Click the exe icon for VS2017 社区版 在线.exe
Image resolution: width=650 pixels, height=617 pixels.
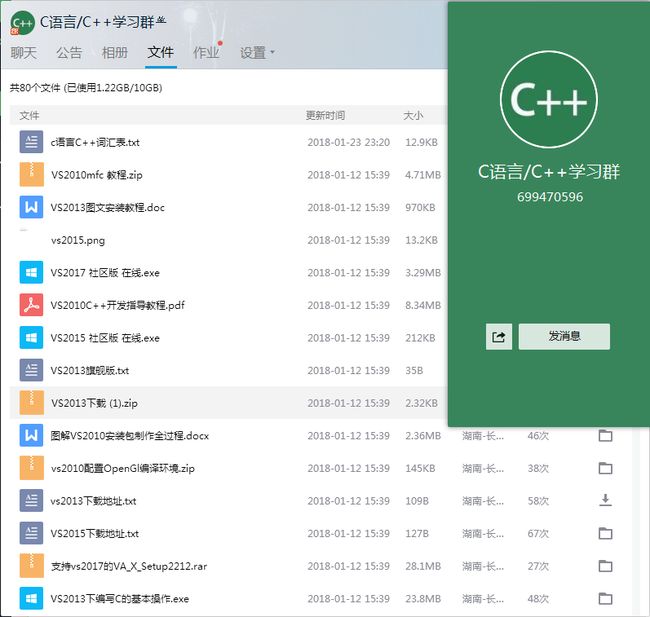click(31, 272)
